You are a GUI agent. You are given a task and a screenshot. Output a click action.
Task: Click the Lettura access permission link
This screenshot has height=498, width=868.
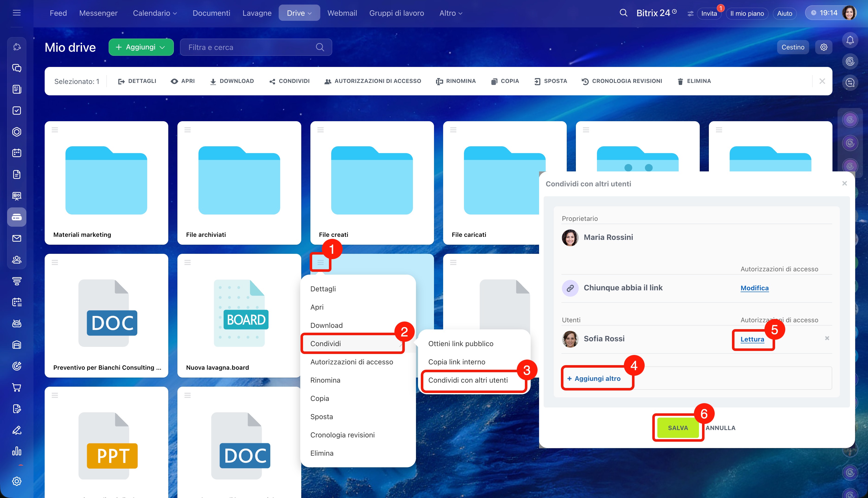tap(752, 339)
